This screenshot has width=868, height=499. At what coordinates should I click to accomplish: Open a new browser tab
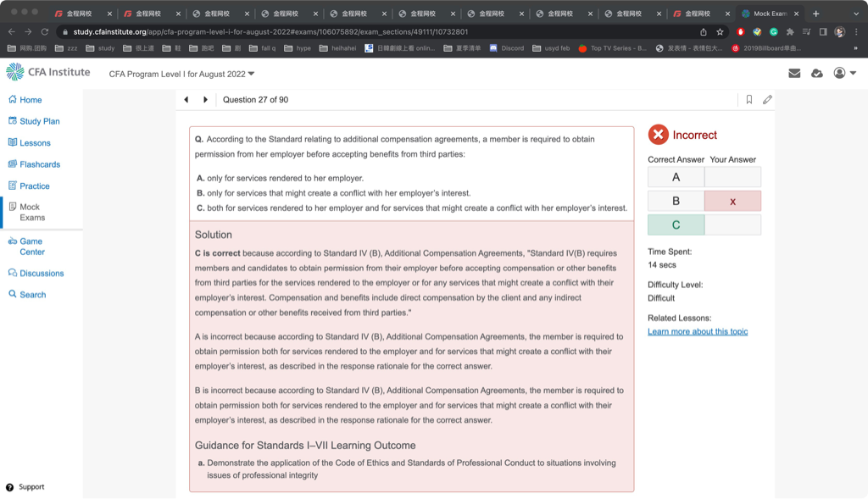point(816,14)
